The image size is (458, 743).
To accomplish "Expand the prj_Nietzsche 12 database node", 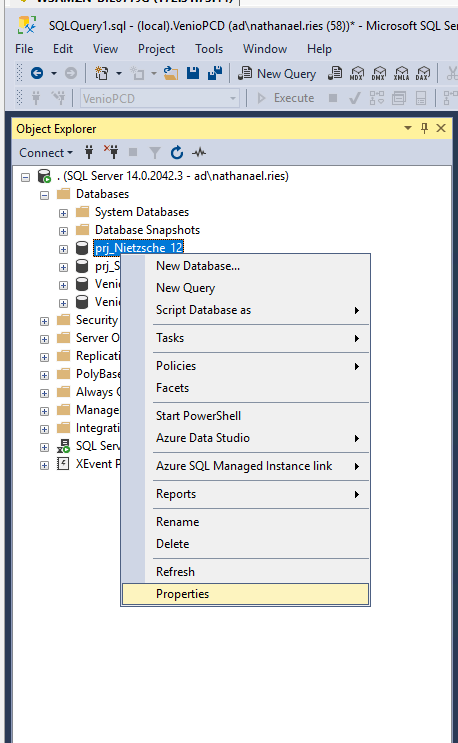I will pos(63,249).
